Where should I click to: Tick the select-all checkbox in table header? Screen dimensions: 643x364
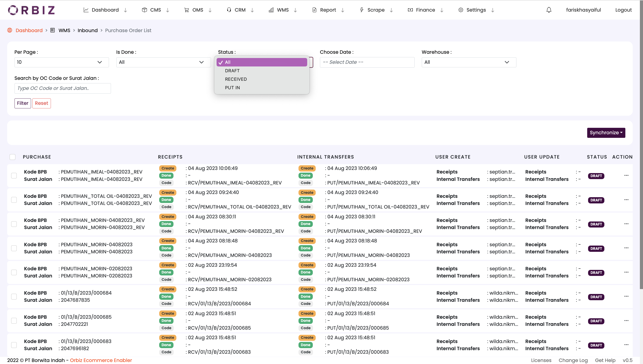(13, 157)
